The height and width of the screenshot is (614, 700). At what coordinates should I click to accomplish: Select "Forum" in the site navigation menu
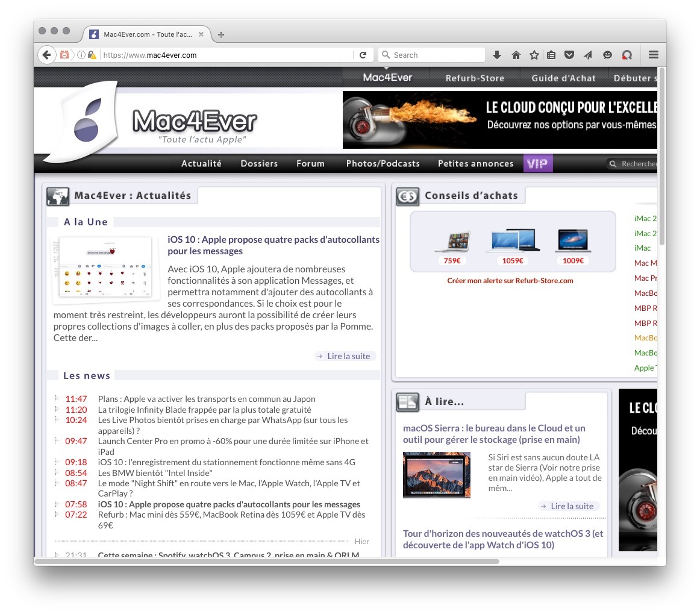(x=310, y=163)
